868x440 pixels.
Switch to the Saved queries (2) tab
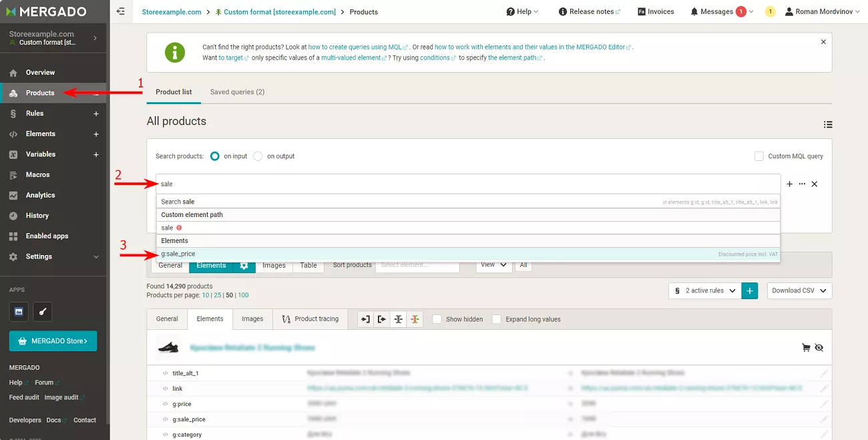pyautogui.click(x=237, y=92)
